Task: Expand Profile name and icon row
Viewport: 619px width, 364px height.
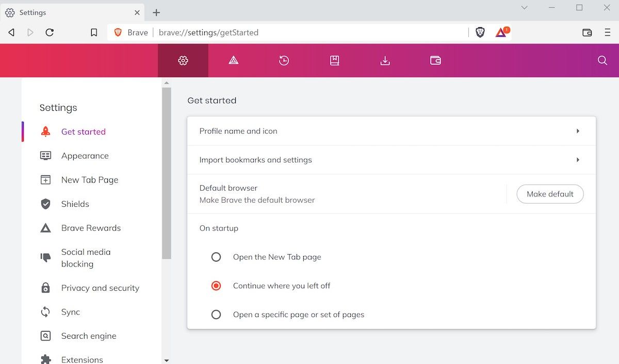Action: click(391, 131)
